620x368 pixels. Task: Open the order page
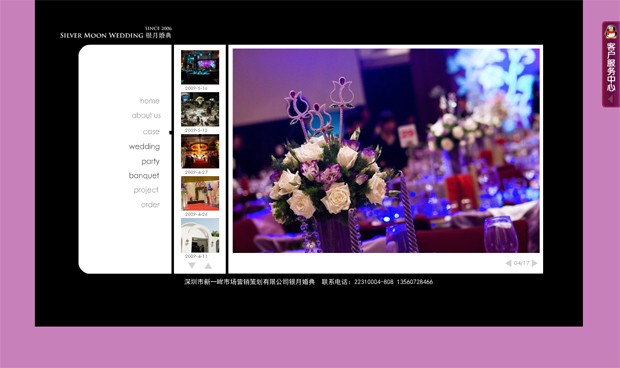point(150,205)
